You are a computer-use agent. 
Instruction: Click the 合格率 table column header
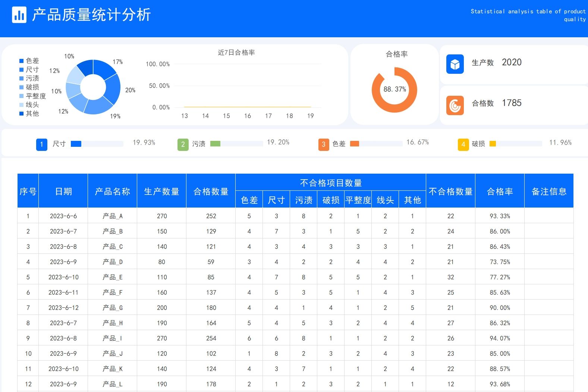pyautogui.click(x=500, y=191)
